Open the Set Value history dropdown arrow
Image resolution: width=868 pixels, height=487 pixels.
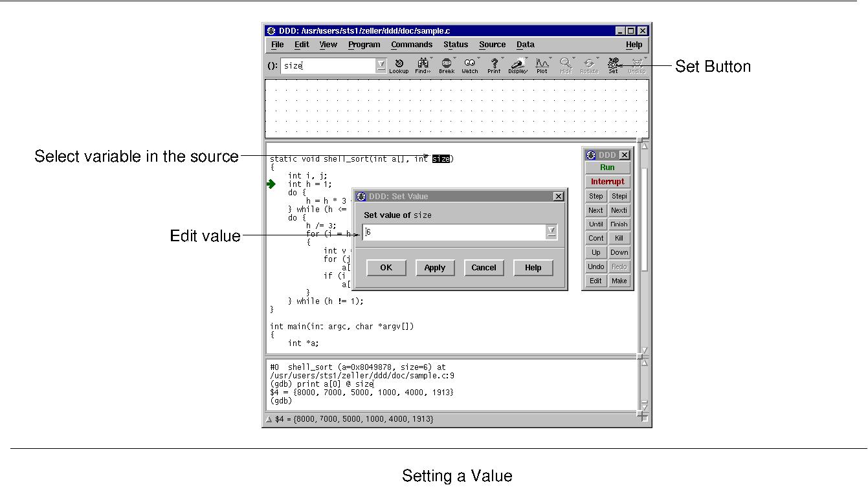[551, 232]
